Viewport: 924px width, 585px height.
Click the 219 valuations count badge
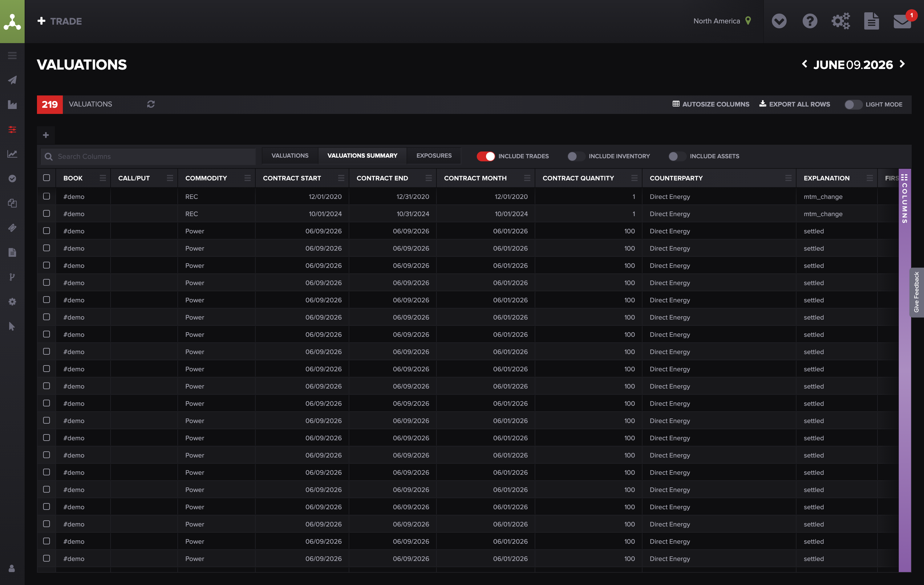point(50,104)
